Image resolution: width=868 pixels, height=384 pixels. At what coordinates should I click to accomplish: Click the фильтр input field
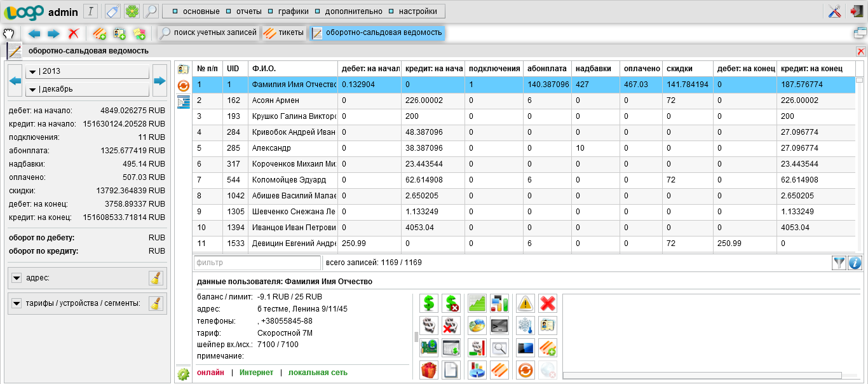[257, 263]
